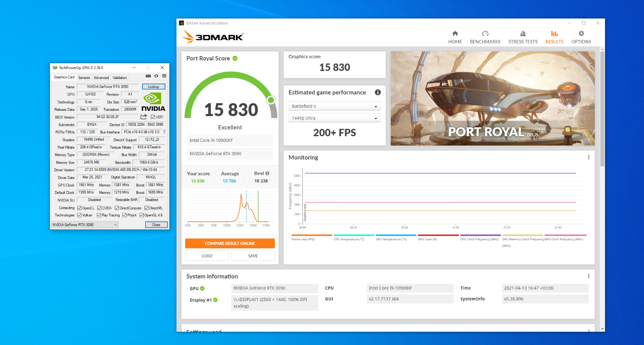Open the System information three-dot menu
Viewport: 644px width, 345px height.
(x=588, y=276)
